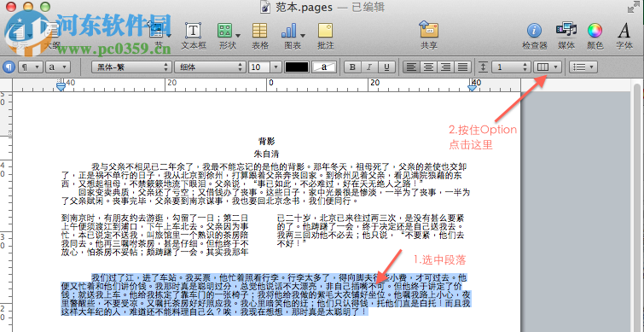Click the left indent marker on ruler

point(61,86)
